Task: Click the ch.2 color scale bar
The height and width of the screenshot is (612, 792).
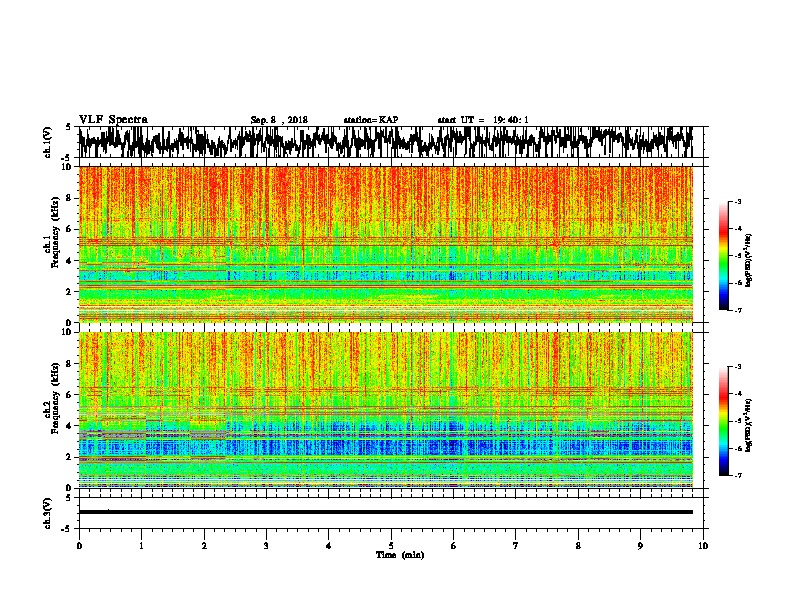Action: (x=724, y=421)
